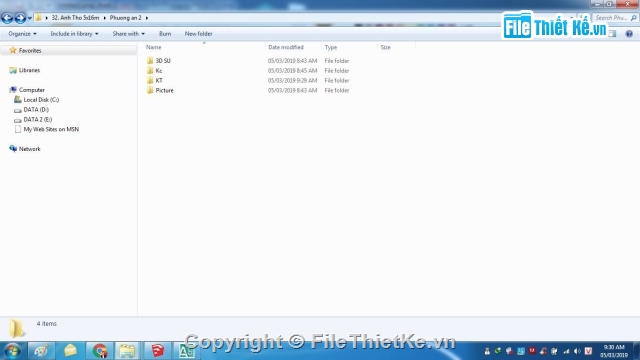The width and height of the screenshot is (640, 360).
Task: Sort by Name column header
Action: [x=153, y=47]
